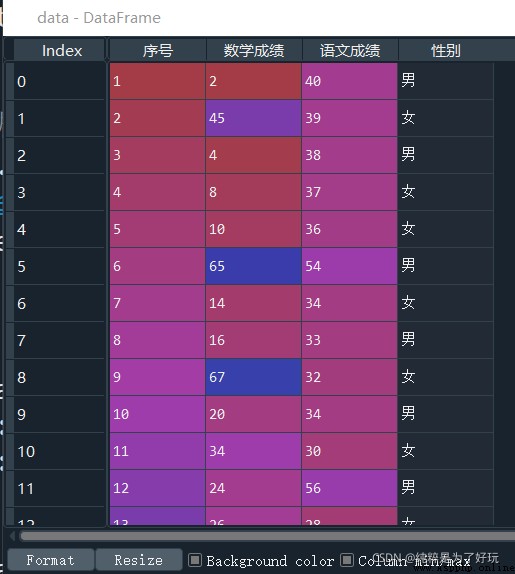Click Chinese score cell 54
The image size is (515, 574).
[350, 266]
